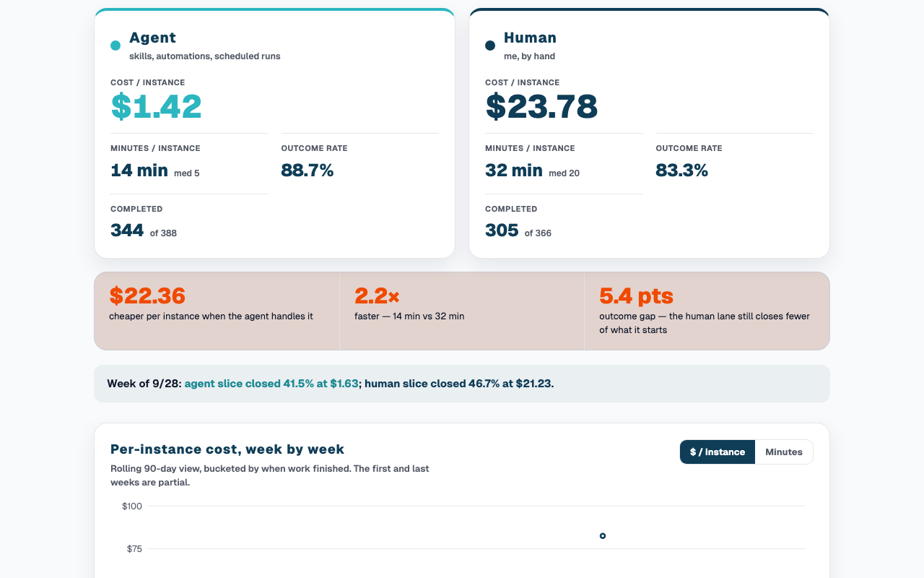
Task: Switch chart to the Minutes view
Action: [784, 452]
